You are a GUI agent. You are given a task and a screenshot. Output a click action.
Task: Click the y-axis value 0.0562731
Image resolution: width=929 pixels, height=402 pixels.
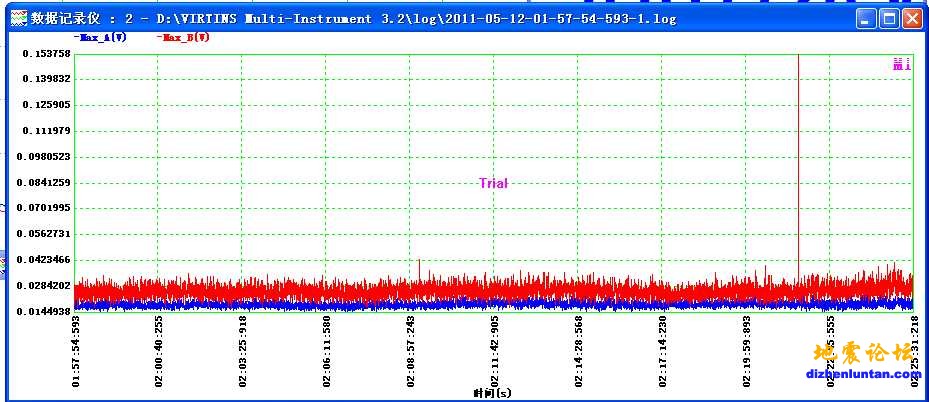pyautogui.click(x=44, y=234)
